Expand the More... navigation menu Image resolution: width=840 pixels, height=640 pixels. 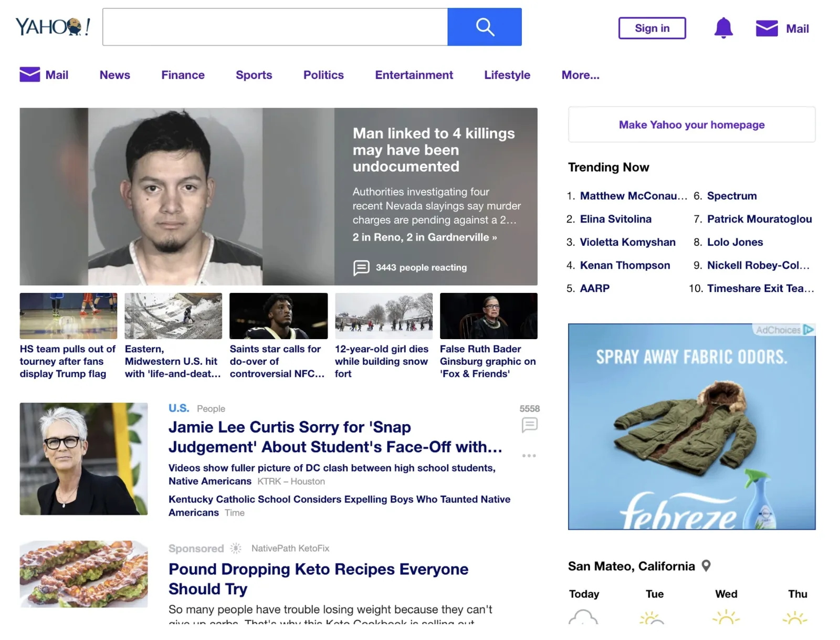581,75
